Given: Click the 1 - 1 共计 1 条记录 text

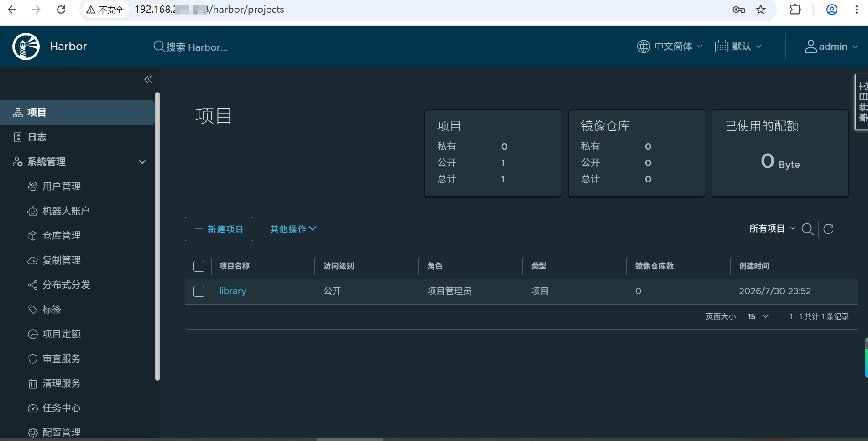Looking at the screenshot, I should (x=819, y=316).
